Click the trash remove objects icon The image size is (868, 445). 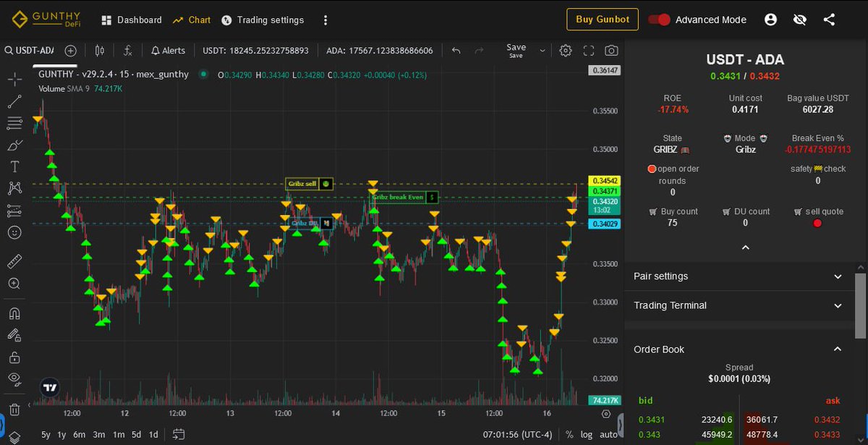pyautogui.click(x=14, y=410)
